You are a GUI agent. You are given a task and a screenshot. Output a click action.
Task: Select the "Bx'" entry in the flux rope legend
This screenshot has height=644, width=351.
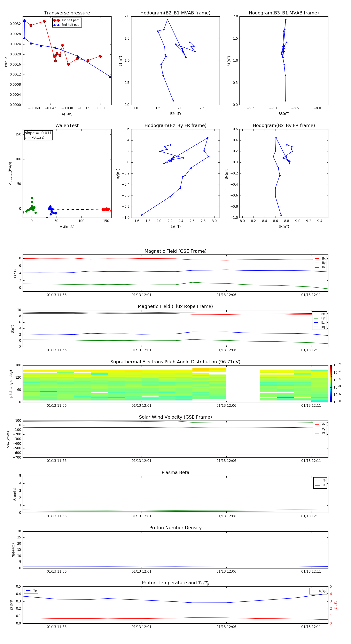tap(320, 314)
